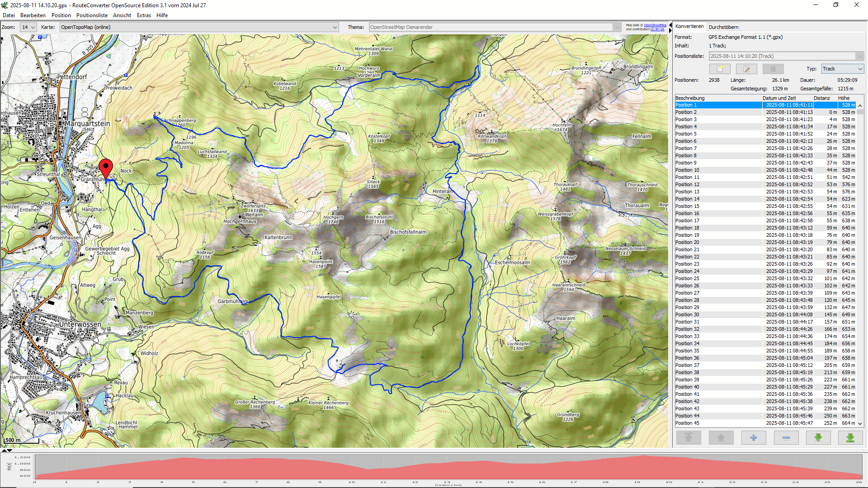Select Position 12 row

click(765, 184)
